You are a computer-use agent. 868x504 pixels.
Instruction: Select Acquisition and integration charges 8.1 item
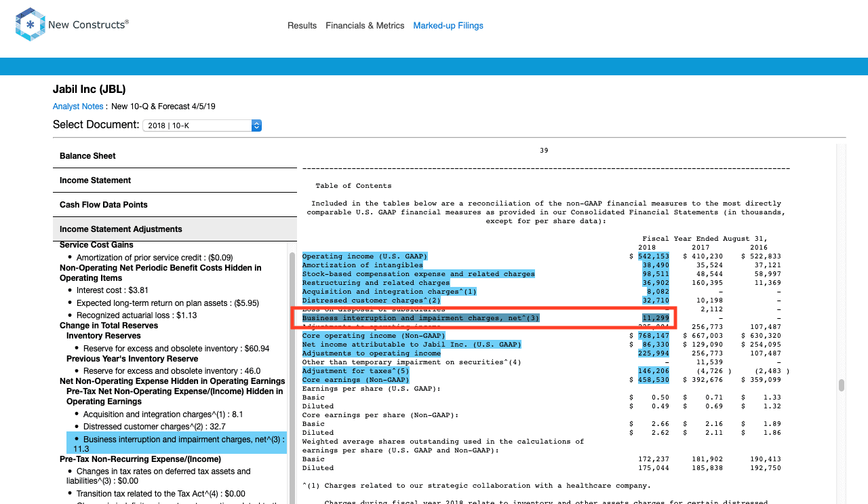[163, 414]
